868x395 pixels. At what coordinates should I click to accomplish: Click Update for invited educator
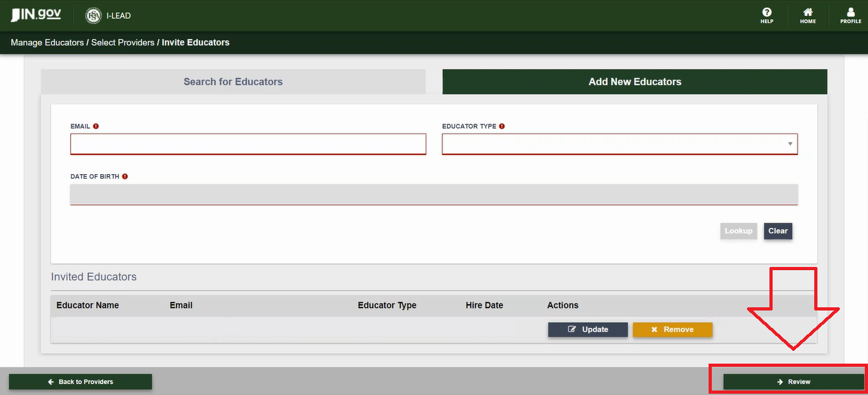(588, 329)
